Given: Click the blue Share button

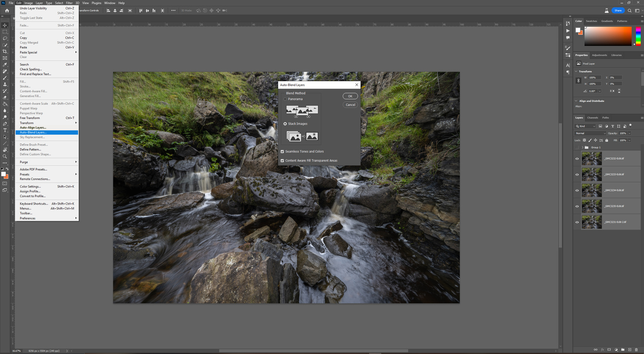Looking at the screenshot, I should (x=618, y=10).
